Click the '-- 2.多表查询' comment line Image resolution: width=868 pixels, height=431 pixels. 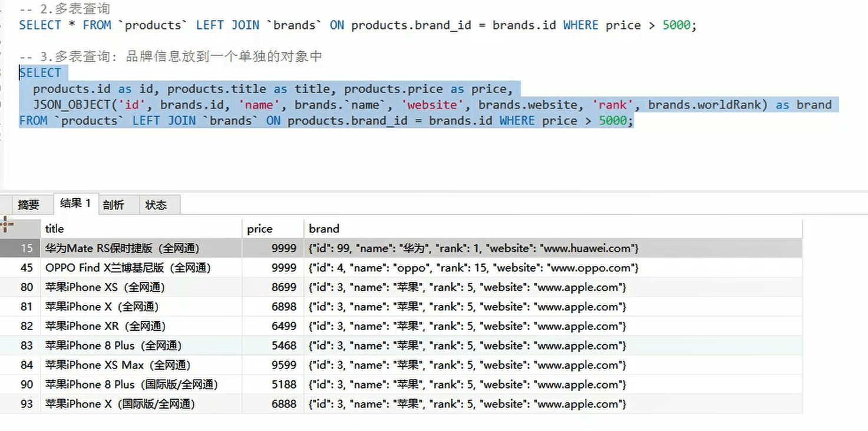(x=64, y=9)
